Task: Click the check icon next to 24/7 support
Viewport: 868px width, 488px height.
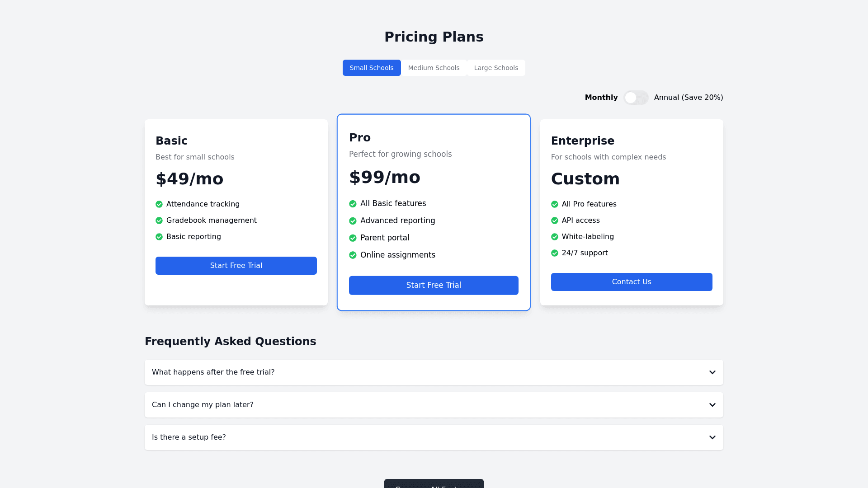Action: [x=555, y=253]
